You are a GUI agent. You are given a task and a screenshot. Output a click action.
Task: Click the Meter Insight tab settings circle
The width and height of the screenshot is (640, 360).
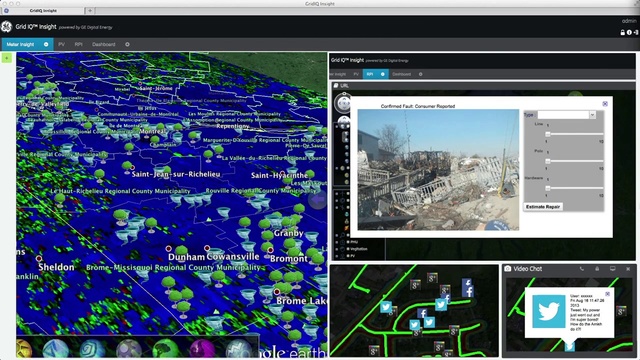[46, 44]
